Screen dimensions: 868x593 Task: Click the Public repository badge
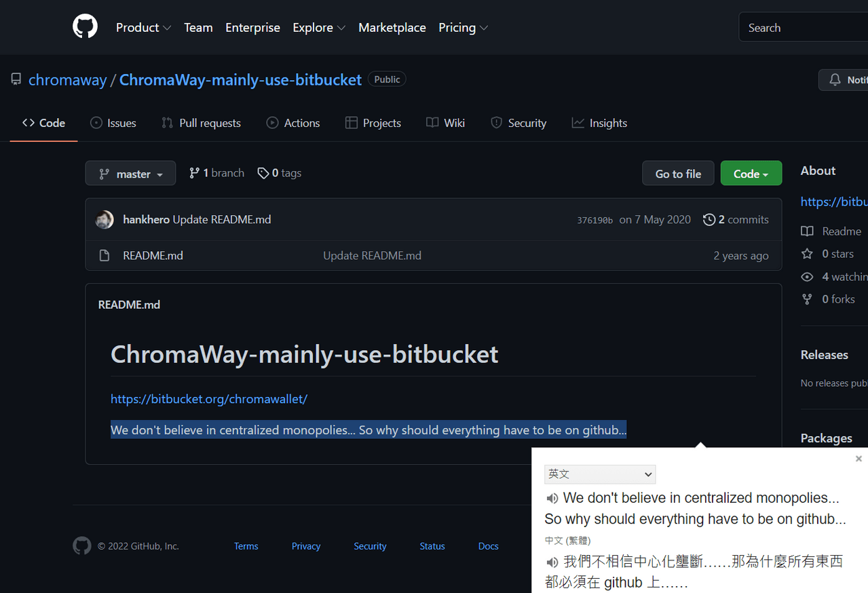click(387, 79)
